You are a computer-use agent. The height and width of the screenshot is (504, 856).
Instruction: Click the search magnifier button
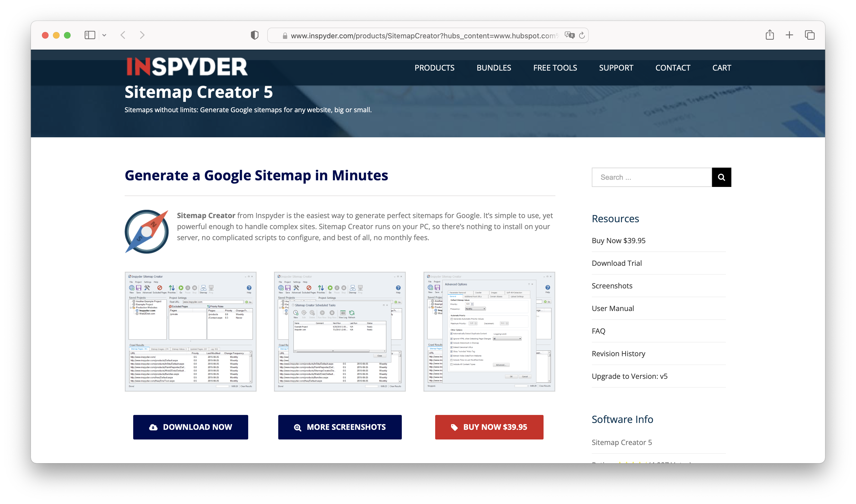721,177
